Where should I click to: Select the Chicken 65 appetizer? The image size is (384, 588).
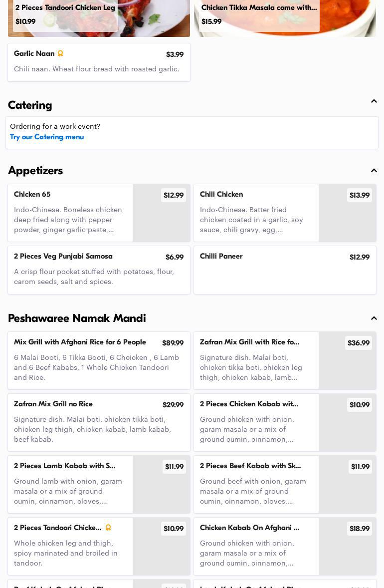(70, 213)
